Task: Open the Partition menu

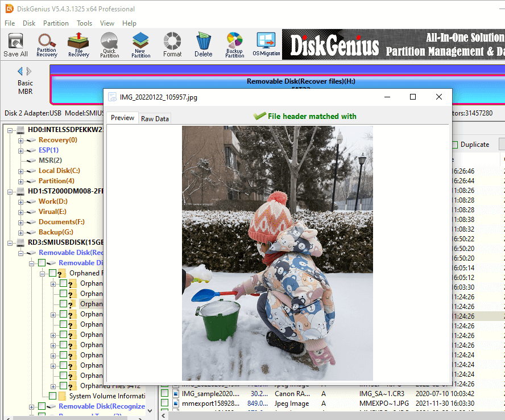Action: pyautogui.click(x=56, y=23)
